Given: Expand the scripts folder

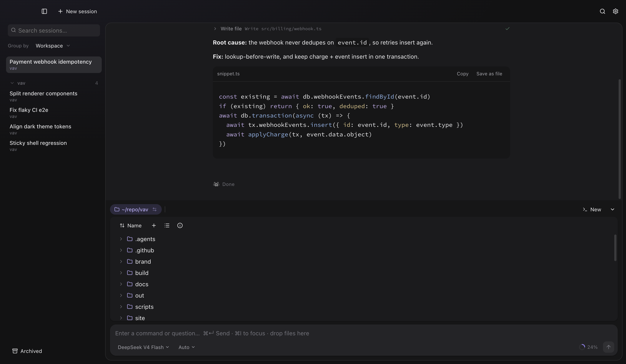Looking at the screenshot, I should (121, 307).
